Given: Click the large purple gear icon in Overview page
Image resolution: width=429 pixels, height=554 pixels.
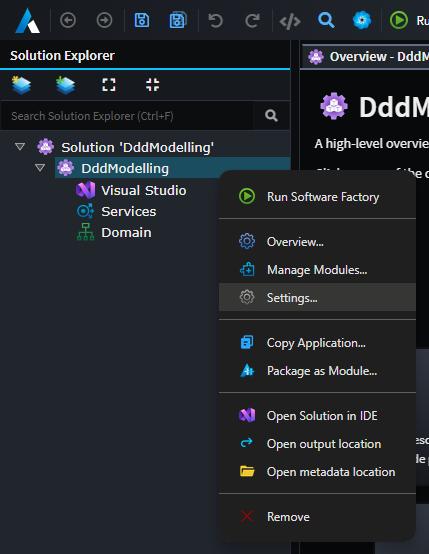Looking at the screenshot, I should click(334, 106).
